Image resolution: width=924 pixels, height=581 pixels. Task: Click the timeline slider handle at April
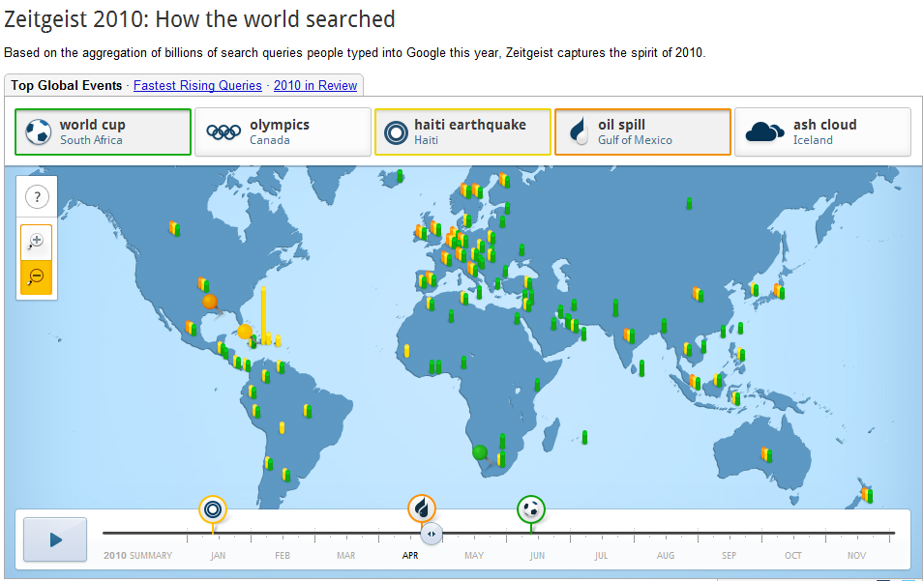432,534
